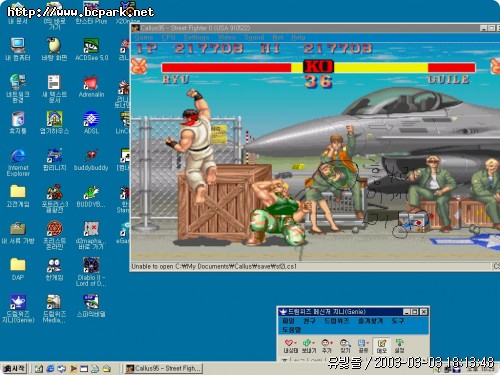
Task: Minimize the Genie messenger window
Action: pyautogui.click(x=406, y=312)
